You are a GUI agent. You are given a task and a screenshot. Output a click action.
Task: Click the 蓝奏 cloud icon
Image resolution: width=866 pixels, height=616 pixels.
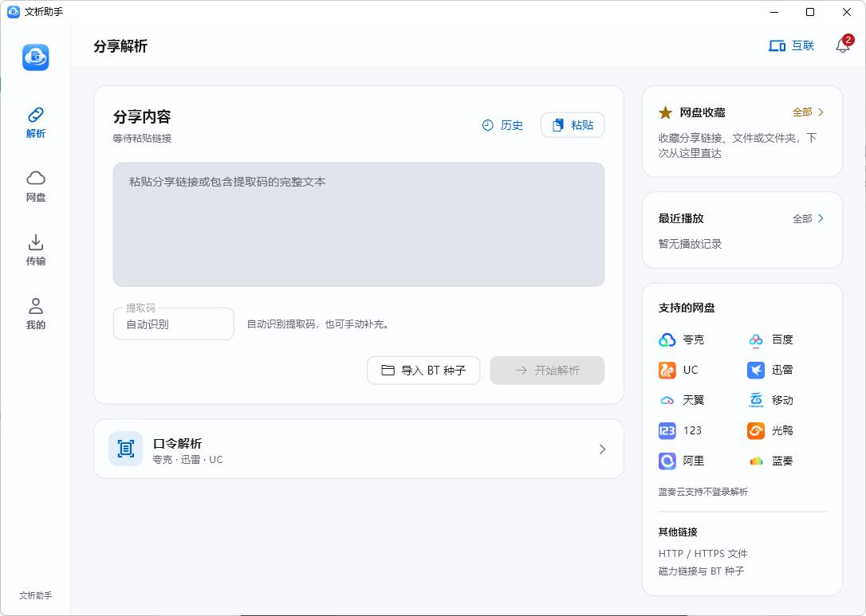tap(755, 461)
